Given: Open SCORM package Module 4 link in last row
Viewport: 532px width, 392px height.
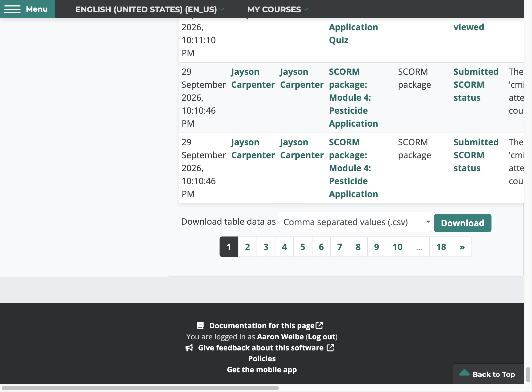Looking at the screenshot, I should tap(353, 168).
